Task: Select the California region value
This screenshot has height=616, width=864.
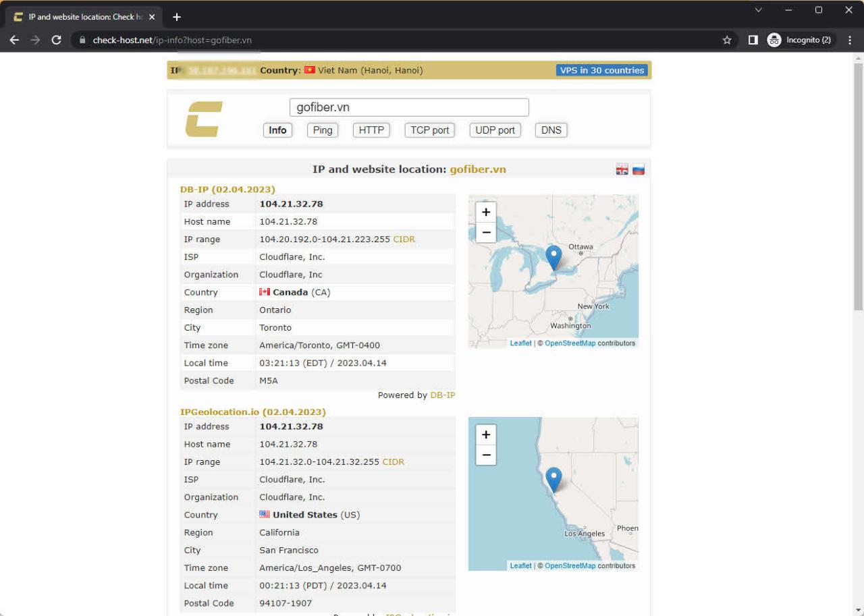Action: click(x=279, y=532)
